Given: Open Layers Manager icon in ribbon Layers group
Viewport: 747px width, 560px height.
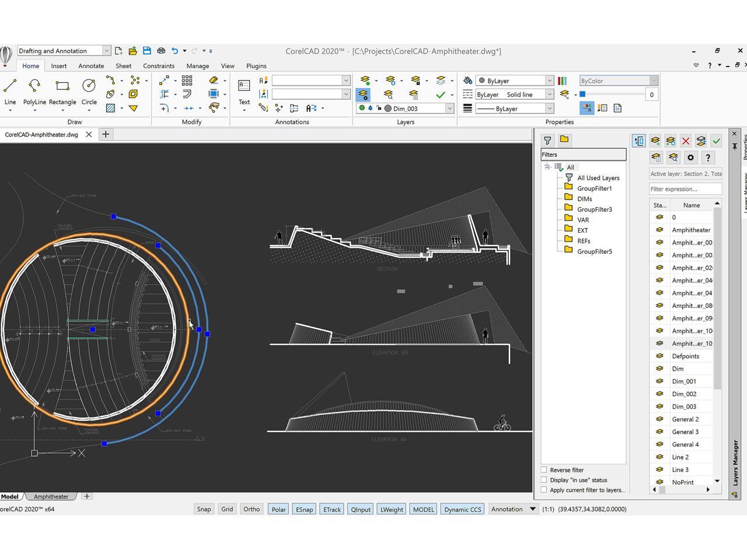Looking at the screenshot, I should point(364,94).
